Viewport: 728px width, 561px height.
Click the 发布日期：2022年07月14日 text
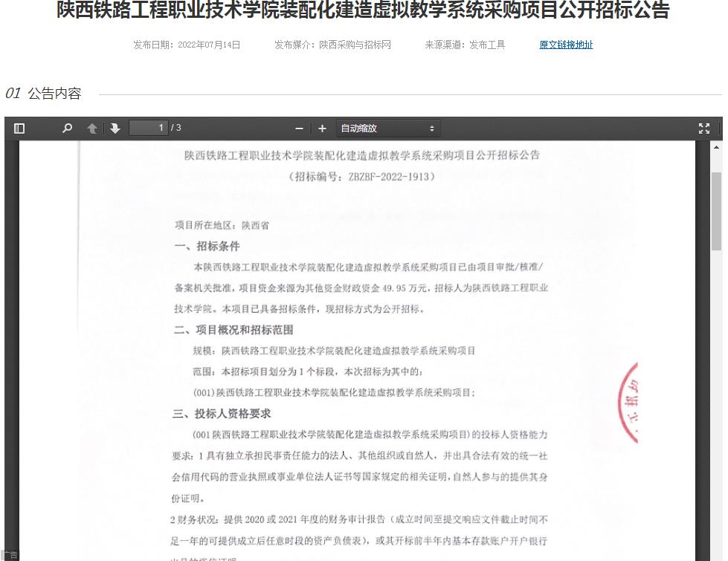tap(187, 45)
